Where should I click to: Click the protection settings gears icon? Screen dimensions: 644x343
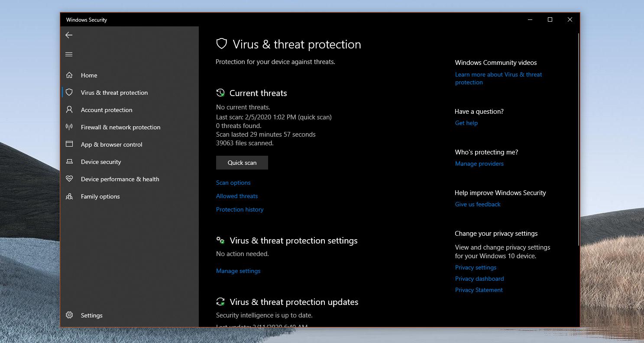pos(220,240)
